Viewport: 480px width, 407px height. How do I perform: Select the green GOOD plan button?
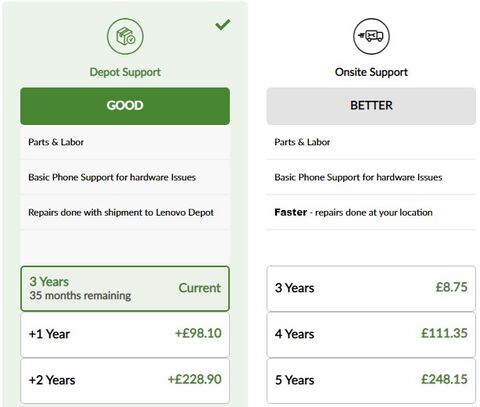pyautogui.click(x=125, y=106)
